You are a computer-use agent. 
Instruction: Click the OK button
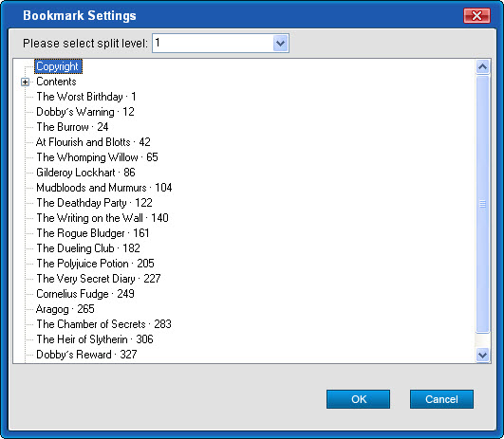click(358, 399)
